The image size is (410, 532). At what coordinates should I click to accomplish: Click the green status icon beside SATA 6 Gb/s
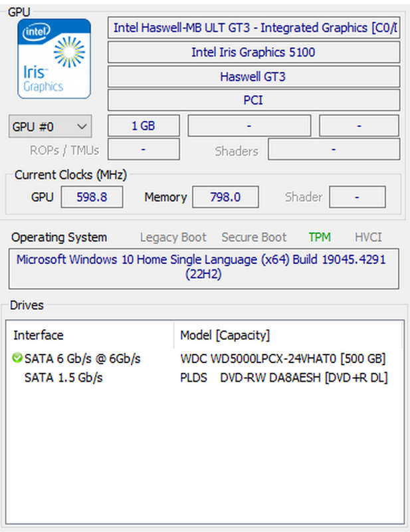pyautogui.click(x=17, y=358)
